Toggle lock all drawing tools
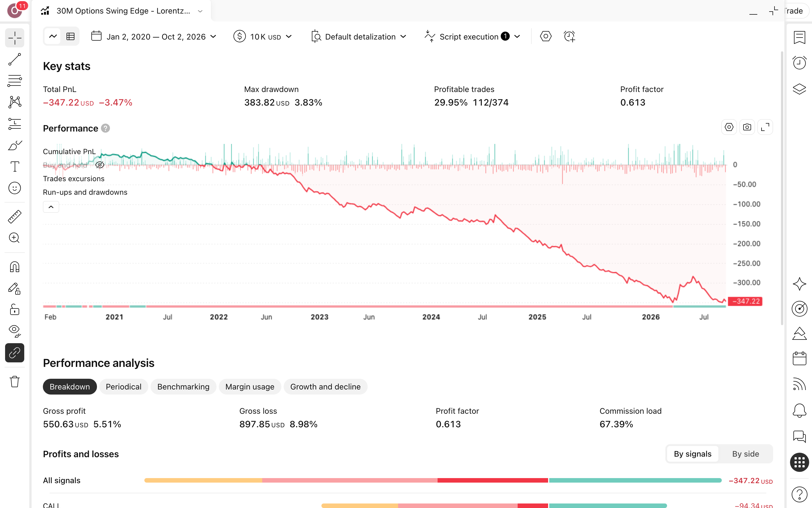 15,310
